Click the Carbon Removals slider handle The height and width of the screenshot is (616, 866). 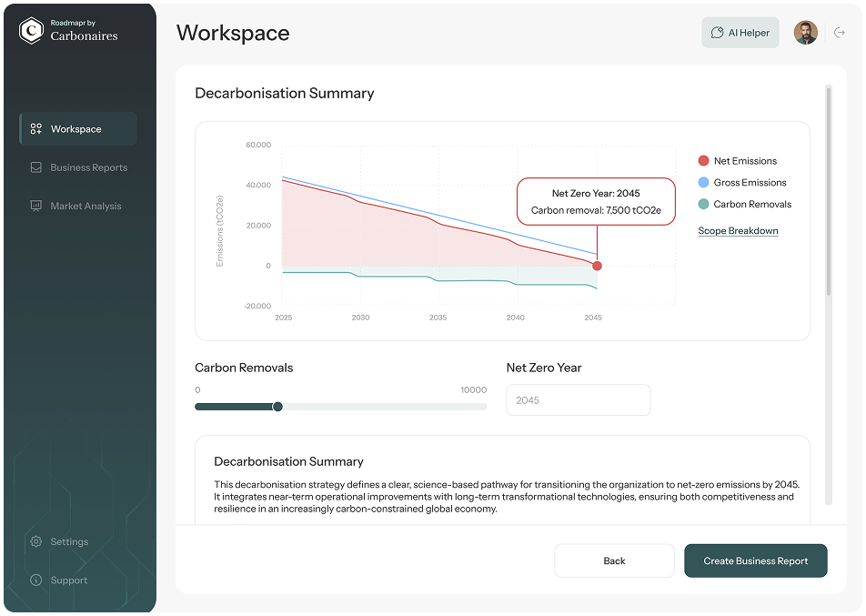(x=277, y=407)
